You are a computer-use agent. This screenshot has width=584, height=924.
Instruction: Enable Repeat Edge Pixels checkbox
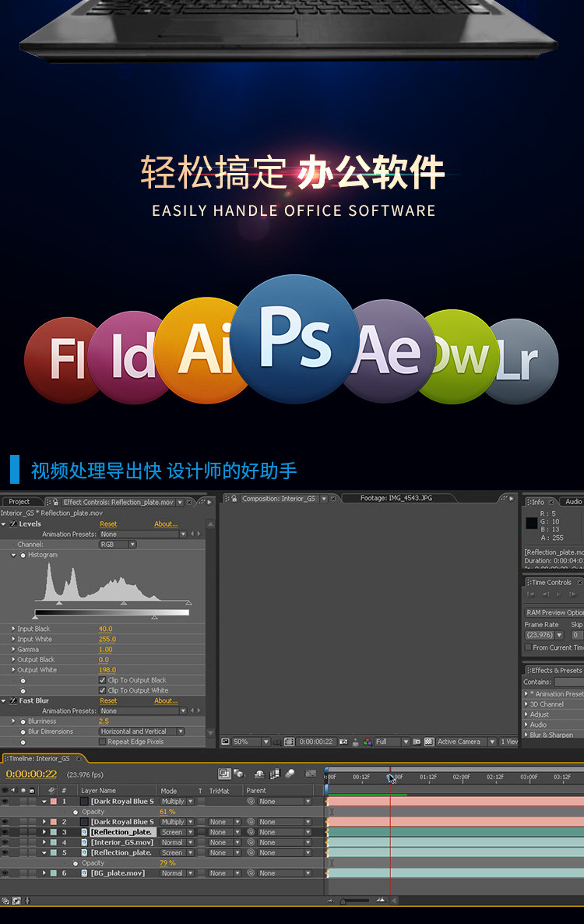coord(103,742)
